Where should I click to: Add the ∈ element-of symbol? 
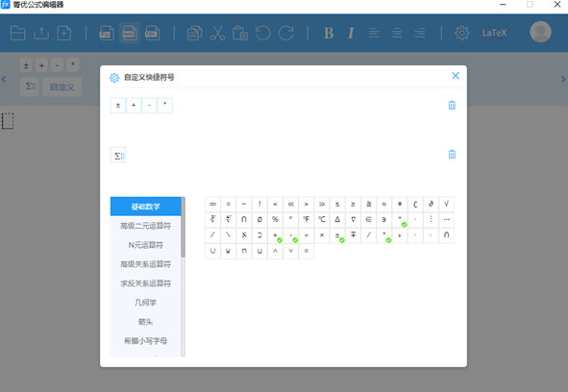tap(369, 220)
